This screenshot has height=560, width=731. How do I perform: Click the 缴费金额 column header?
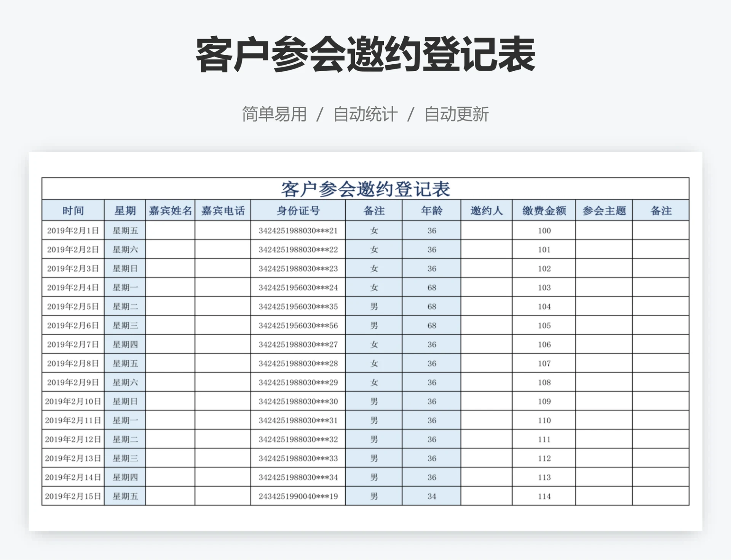[x=544, y=211]
